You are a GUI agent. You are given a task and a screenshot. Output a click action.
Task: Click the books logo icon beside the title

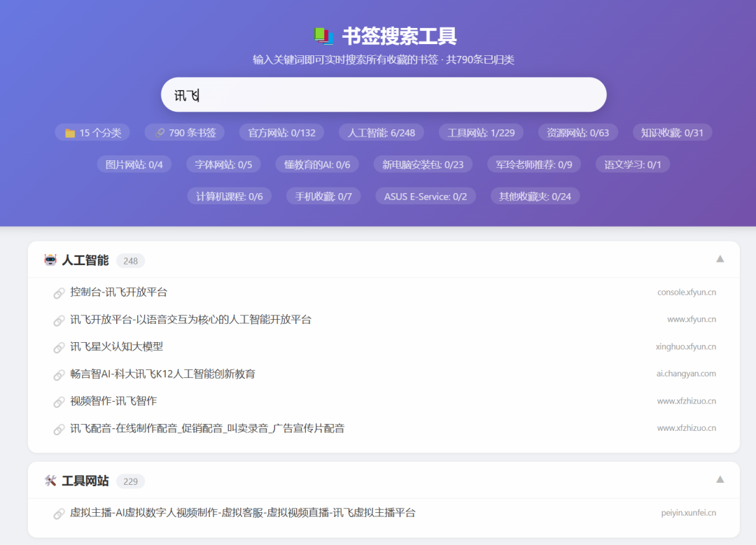click(323, 36)
